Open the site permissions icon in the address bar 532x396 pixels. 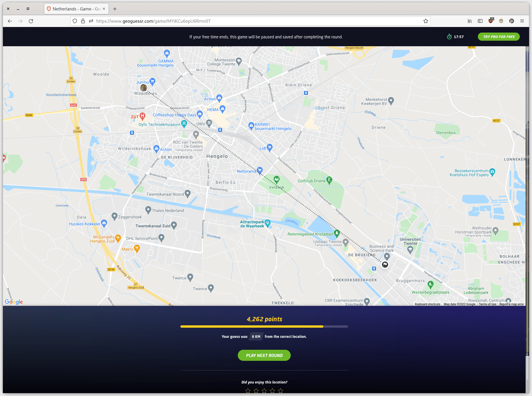pos(91,21)
